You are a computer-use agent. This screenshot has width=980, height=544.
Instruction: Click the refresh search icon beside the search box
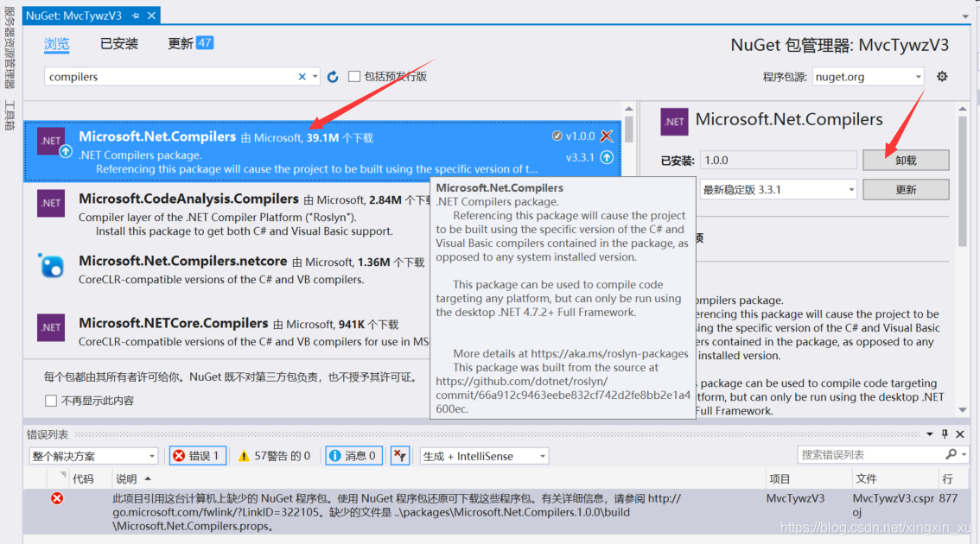coord(333,76)
